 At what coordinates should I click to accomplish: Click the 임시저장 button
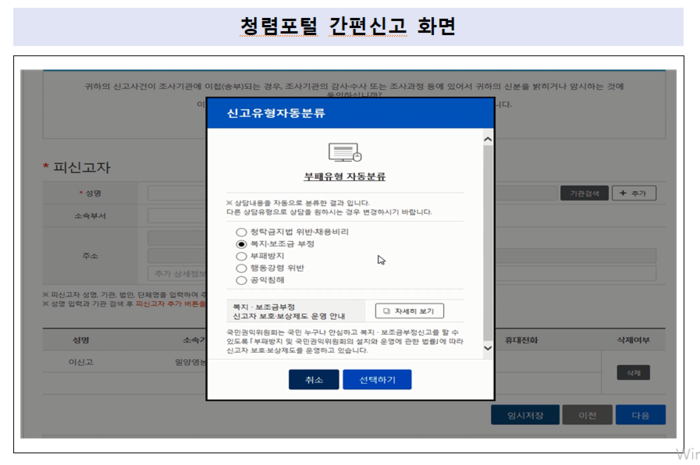click(522, 415)
